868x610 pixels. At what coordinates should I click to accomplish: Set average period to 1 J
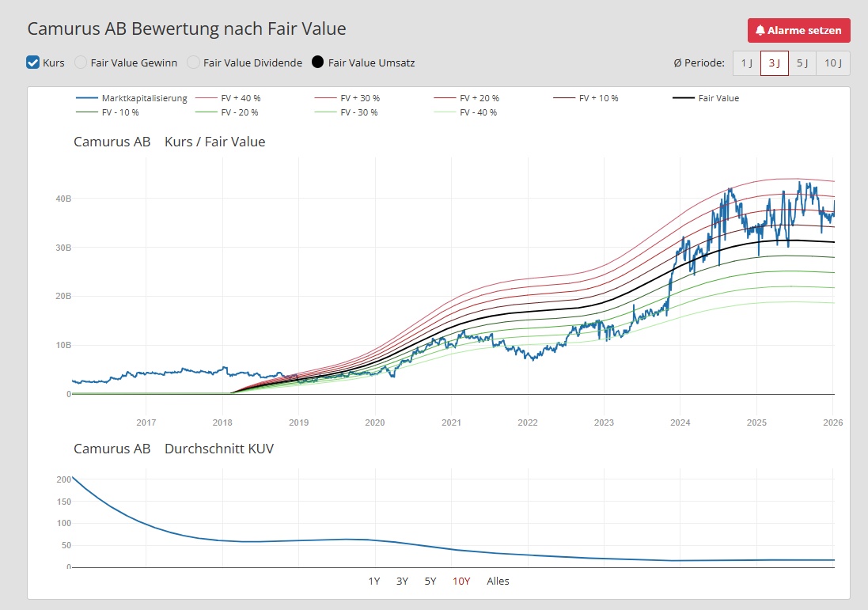746,63
